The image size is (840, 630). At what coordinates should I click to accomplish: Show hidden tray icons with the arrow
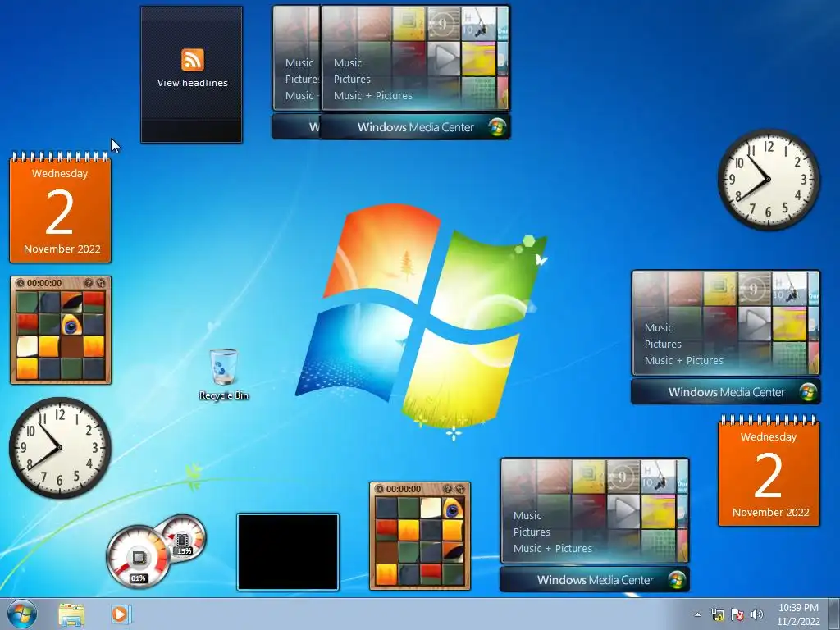click(x=697, y=614)
